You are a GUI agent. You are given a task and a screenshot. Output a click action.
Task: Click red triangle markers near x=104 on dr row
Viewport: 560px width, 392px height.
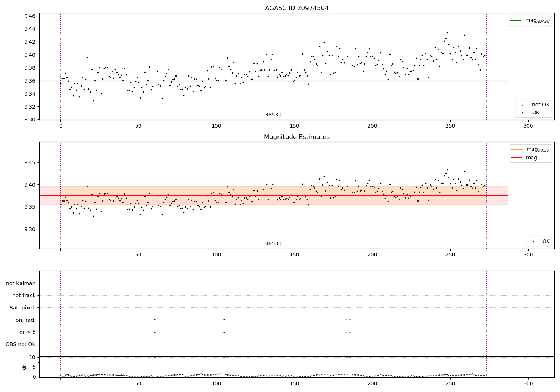[224, 357]
